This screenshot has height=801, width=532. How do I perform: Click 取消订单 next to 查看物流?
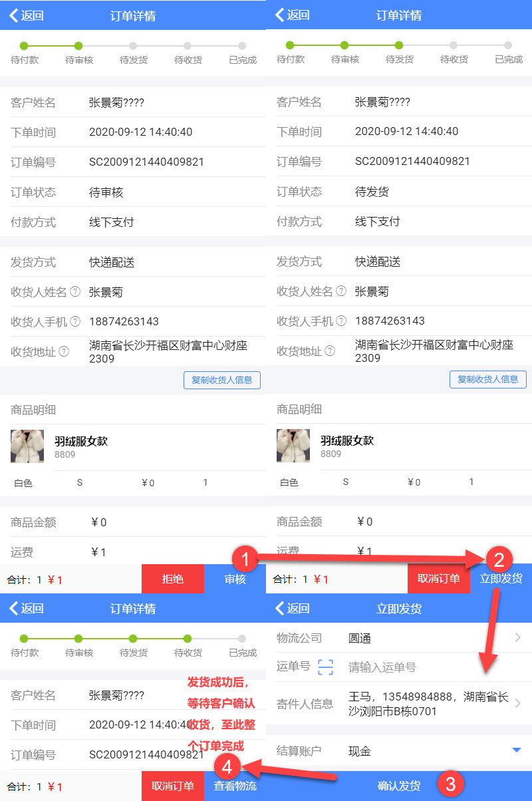coord(173,786)
